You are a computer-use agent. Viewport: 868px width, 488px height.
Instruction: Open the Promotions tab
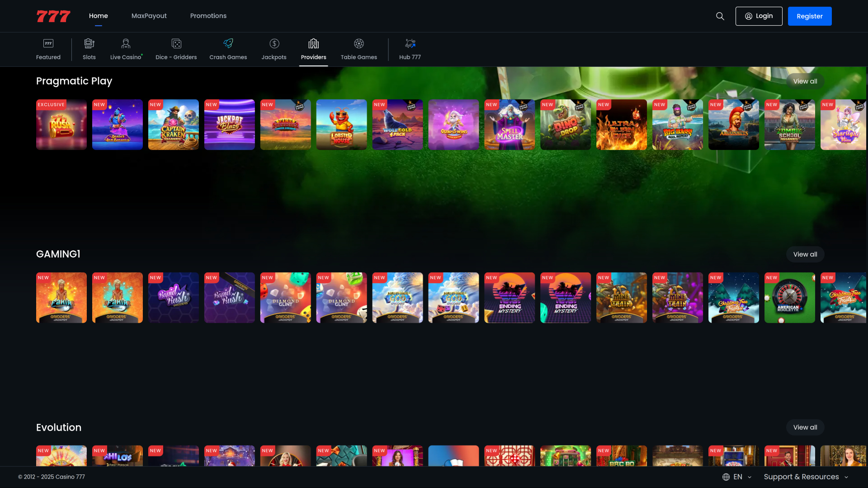tap(208, 16)
